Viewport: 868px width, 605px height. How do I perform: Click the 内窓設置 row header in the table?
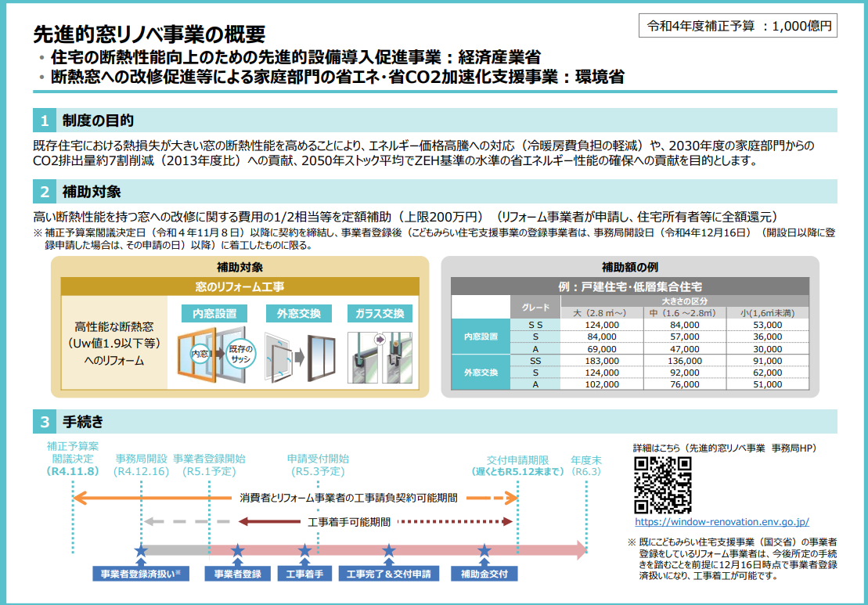481,337
